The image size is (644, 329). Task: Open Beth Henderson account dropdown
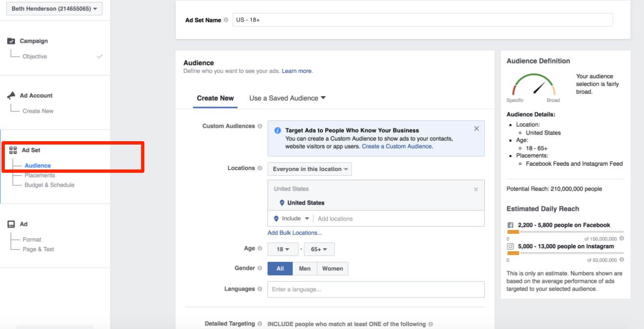tap(54, 9)
